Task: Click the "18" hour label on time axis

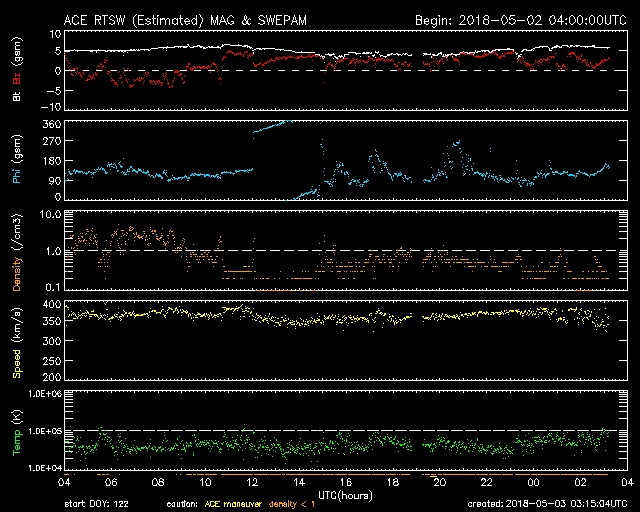Action: [x=393, y=483]
